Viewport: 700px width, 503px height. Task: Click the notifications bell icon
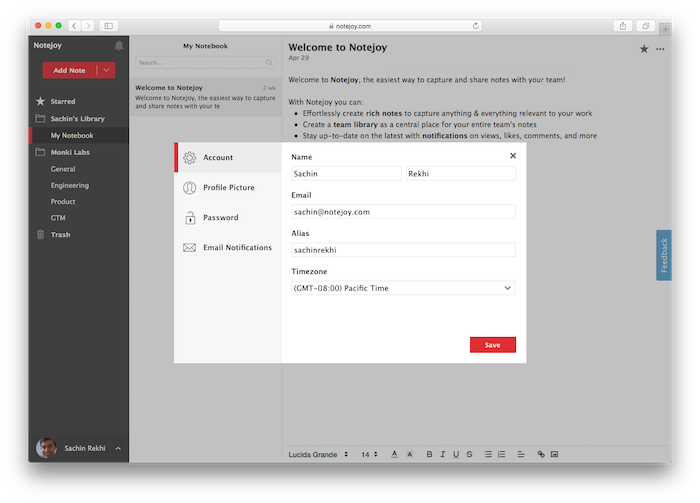[120, 46]
